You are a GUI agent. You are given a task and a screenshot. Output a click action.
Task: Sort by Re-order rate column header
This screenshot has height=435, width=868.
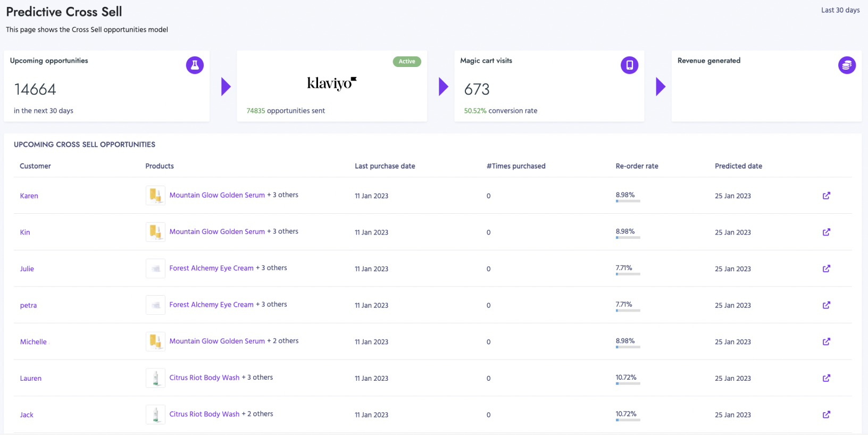637,166
